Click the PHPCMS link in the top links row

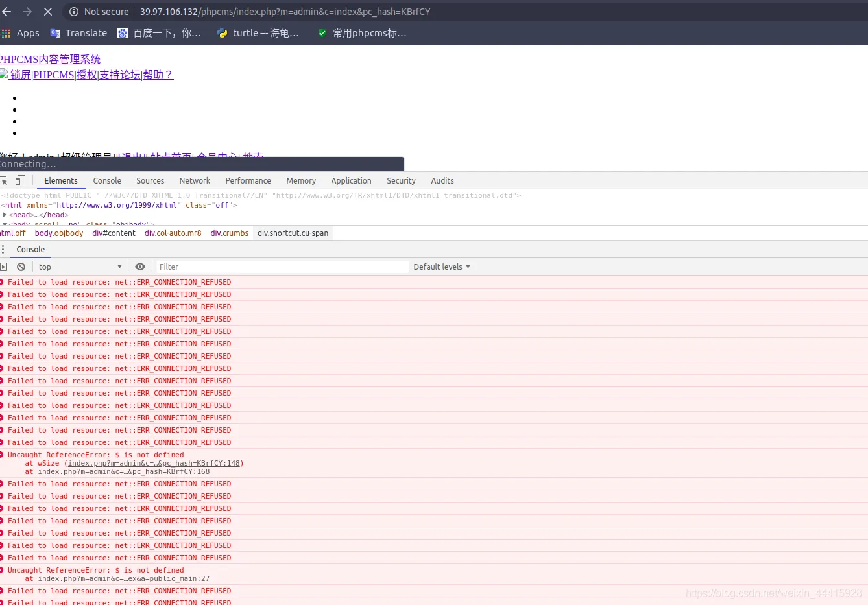coord(54,75)
